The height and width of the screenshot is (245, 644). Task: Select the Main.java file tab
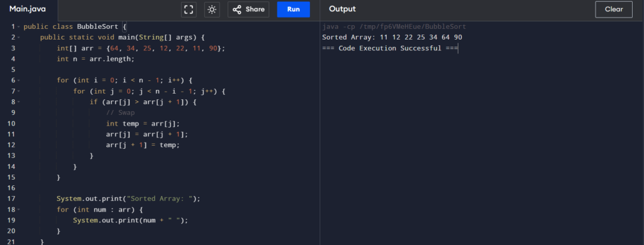(28, 9)
